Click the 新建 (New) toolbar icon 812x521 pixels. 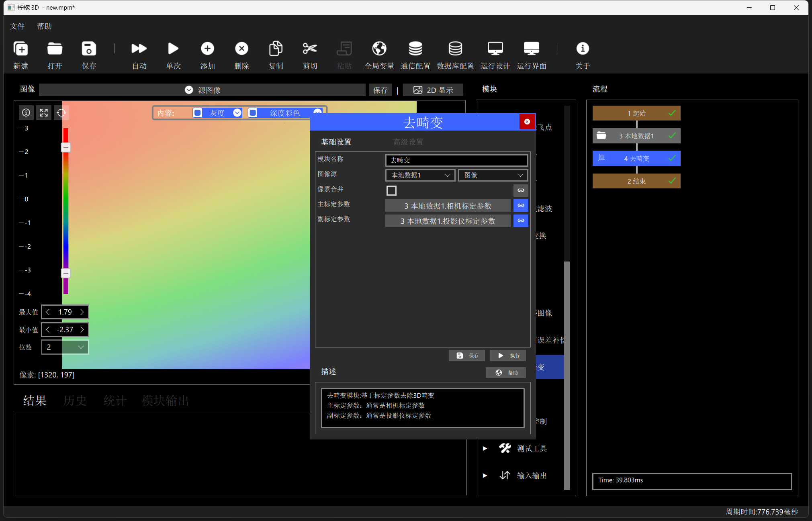[x=21, y=49]
